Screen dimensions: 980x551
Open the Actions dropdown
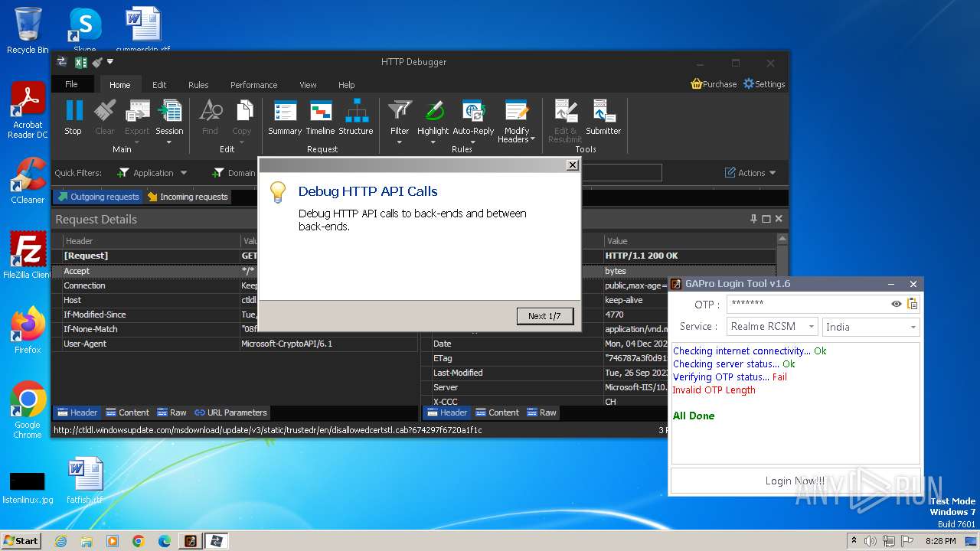pos(750,173)
